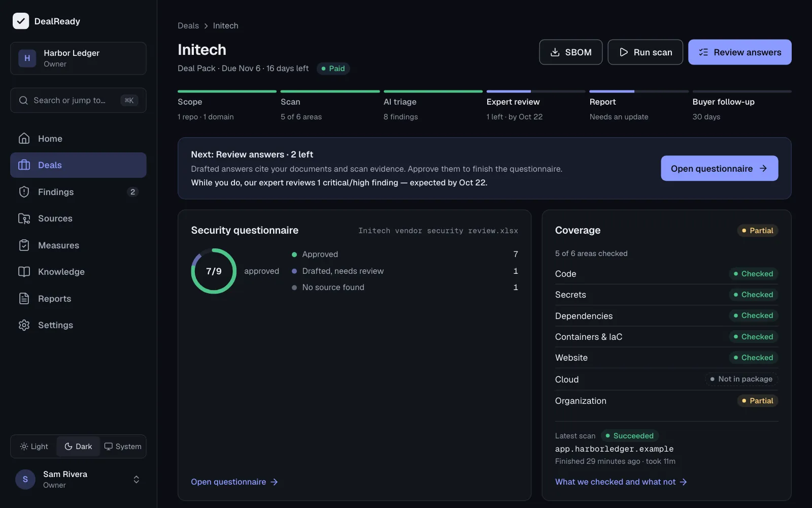Click the Run scan button

pyautogui.click(x=646, y=52)
